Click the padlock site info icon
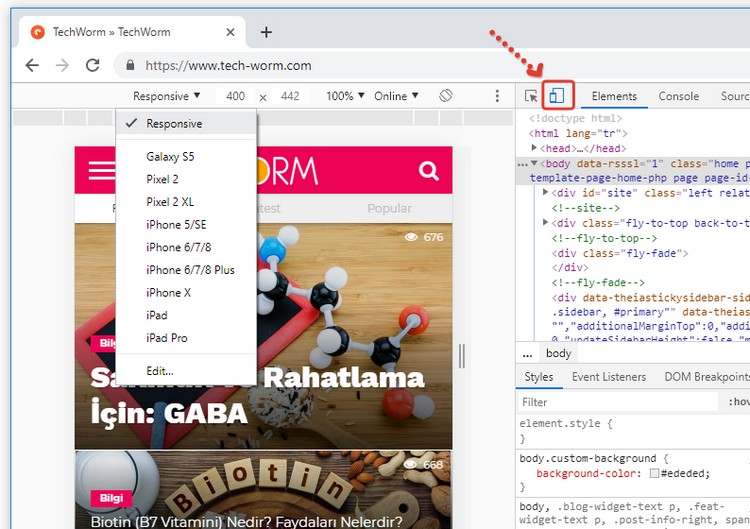This screenshot has height=529, width=750. pyautogui.click(x=129, y=66)
